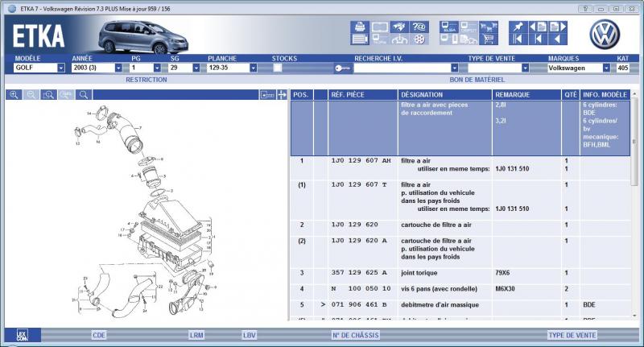The height and width of the screenshot is (347, 644).
Task: Open the ELSA link icon
Action: (449, 27)
